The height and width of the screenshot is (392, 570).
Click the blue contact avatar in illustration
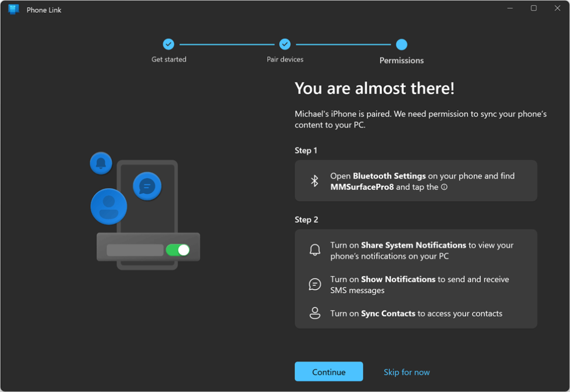pos(109,206)
